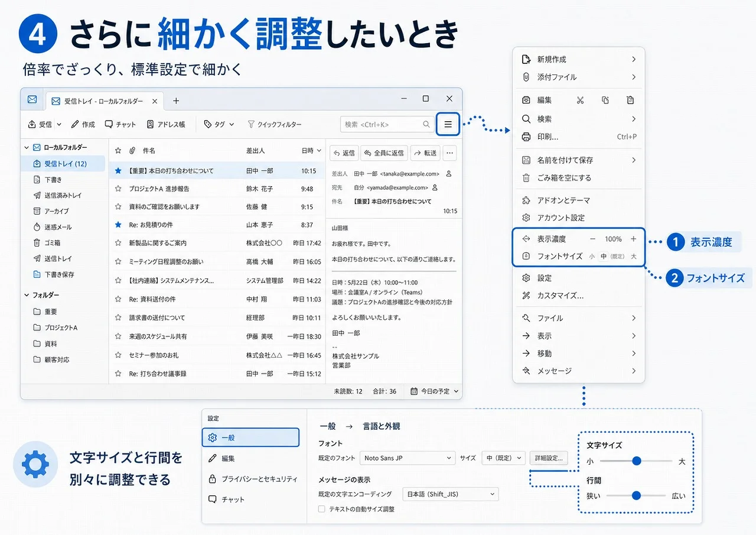Toggle star on プロジェクトA 進捗報告 message
The width and height of the screenshot is (756, 535).
[118, 189]
